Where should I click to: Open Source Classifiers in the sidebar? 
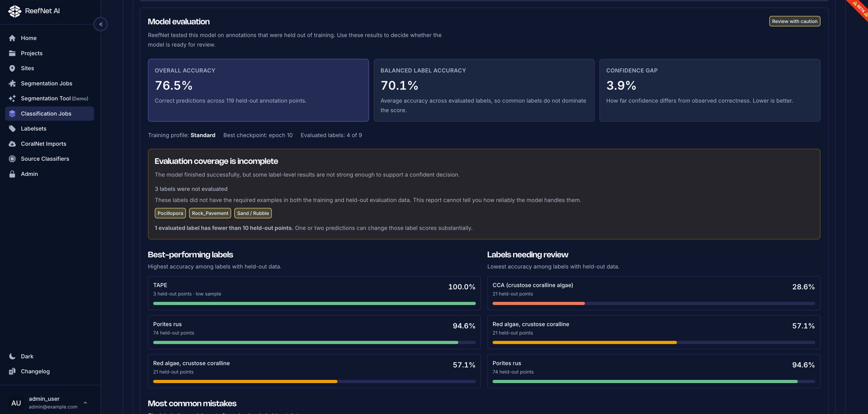click(50, 159)
